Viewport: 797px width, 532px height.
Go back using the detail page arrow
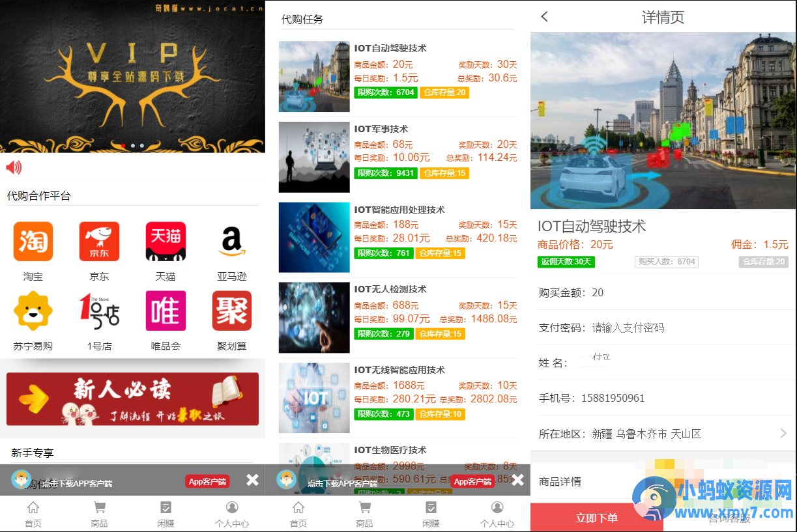tap(545, 17)
